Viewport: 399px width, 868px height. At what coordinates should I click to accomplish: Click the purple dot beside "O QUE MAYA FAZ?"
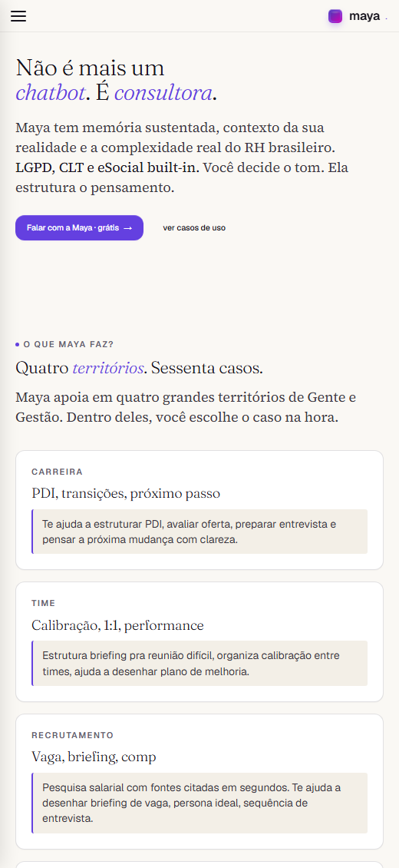(x=18, y=344)
